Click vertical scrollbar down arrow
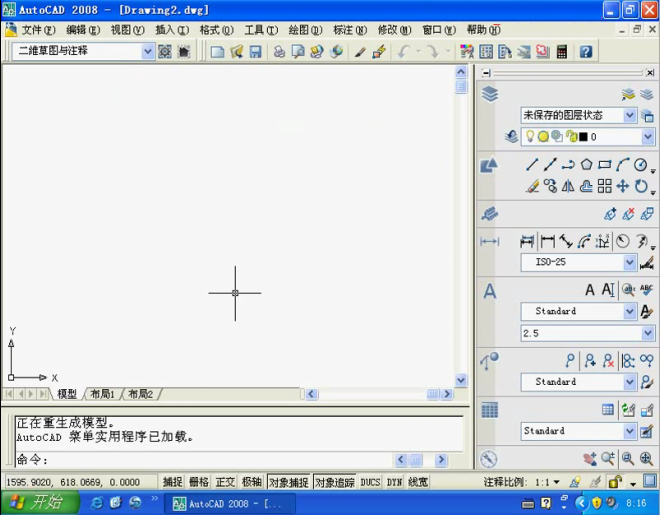The height and width of the screenshot is (515, 660). [x=461, y=380]
